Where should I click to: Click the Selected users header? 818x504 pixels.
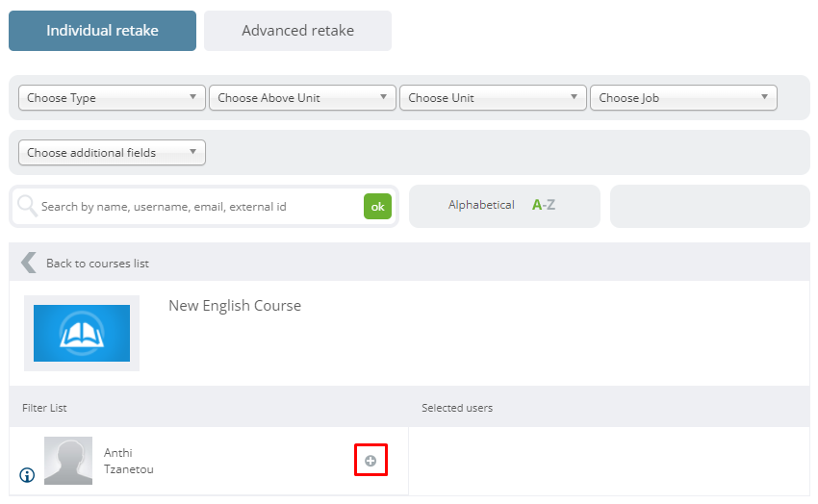click(x=457, y=408)
